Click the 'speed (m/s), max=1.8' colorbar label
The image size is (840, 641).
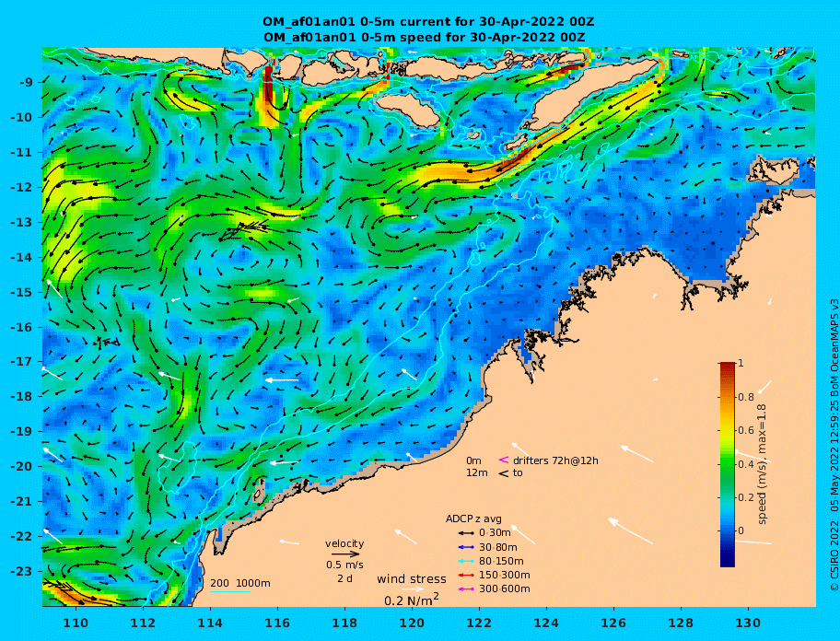click(762, 464)
